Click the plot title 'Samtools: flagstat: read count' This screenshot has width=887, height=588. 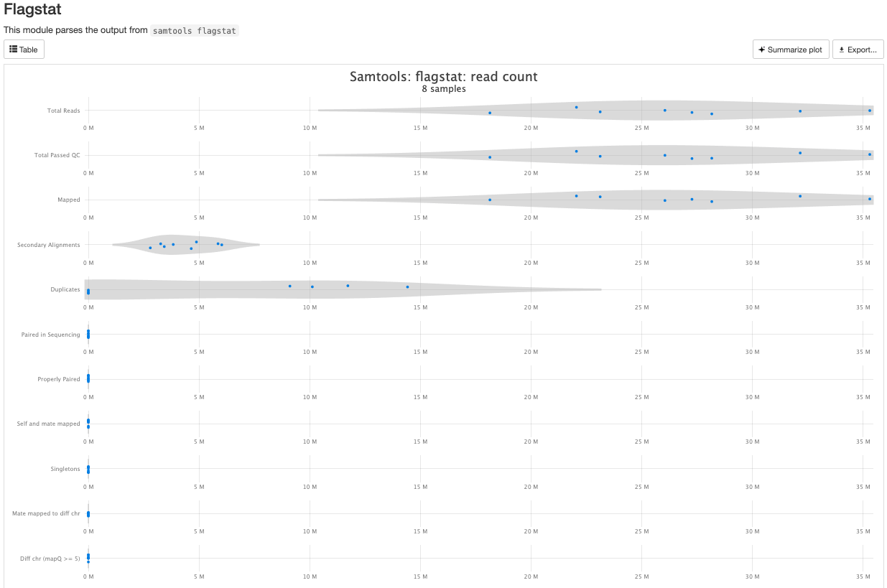tap(443, 77)
